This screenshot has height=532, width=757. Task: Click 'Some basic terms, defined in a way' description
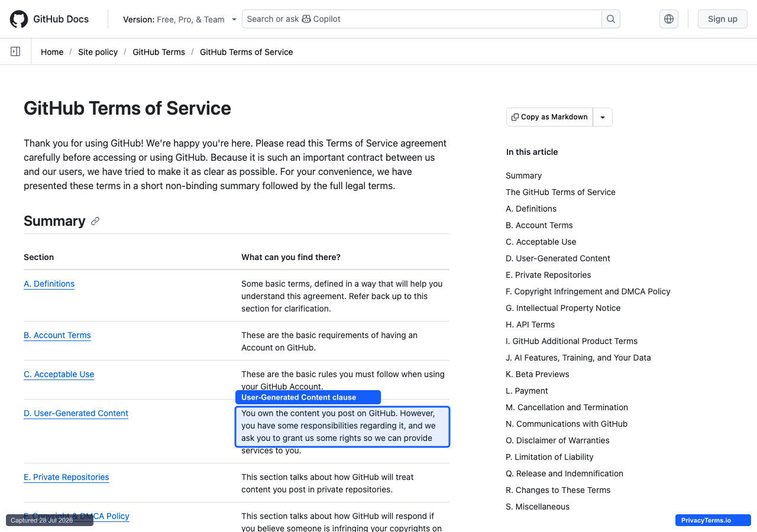(342, 296)
